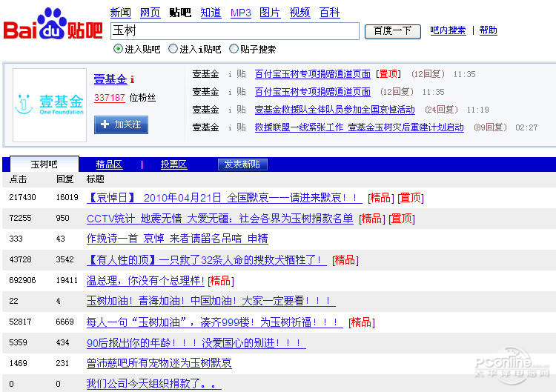Viewport: 556px width, 392px height.
Task: Open the 帮助 link
Action: (489, 30)
